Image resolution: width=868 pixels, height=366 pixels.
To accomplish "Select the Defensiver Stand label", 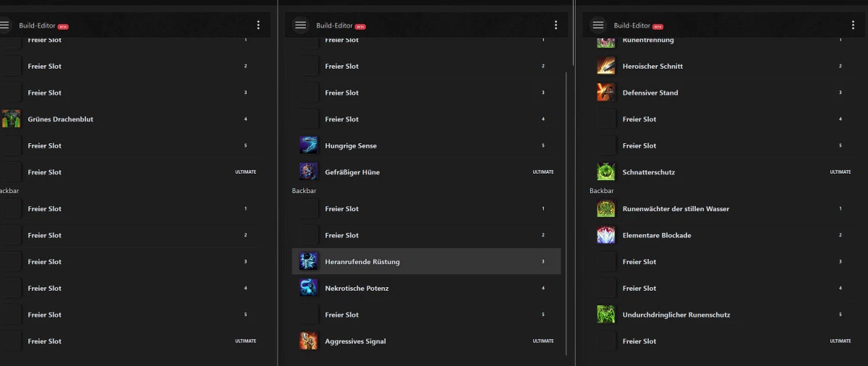I will pos(650,93).
